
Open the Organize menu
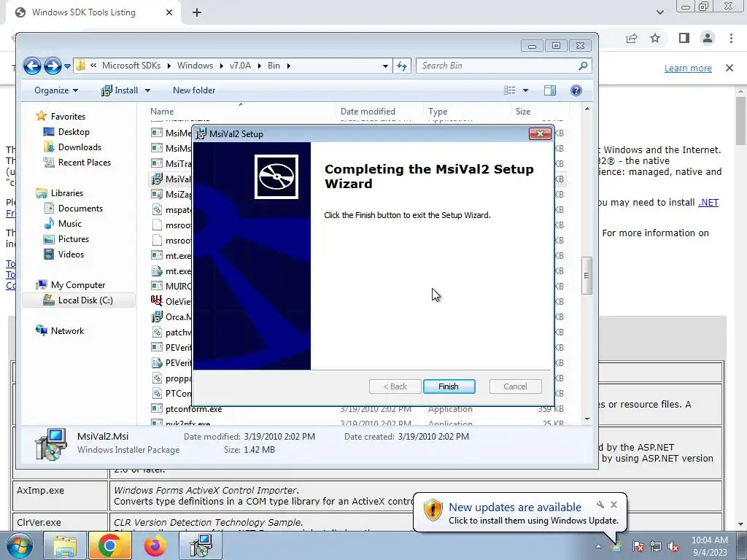(x=55, y=90)
